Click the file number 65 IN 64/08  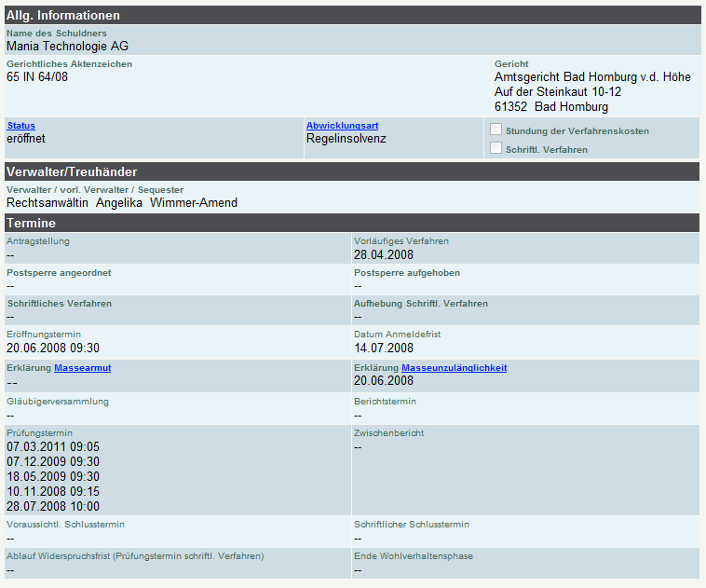click(x=37, y=77)
